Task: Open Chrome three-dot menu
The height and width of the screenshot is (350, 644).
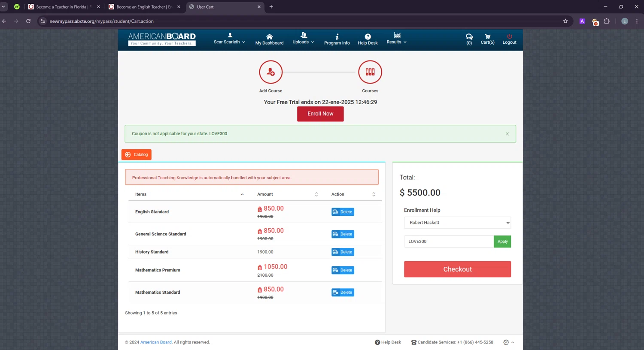Action: 637,21
